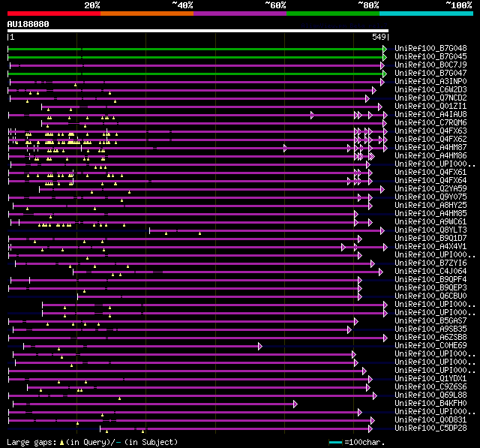
Task: Click hit label UniRef100_Q7NCD2
Action: pyautogui.click(x=430, y=98)
